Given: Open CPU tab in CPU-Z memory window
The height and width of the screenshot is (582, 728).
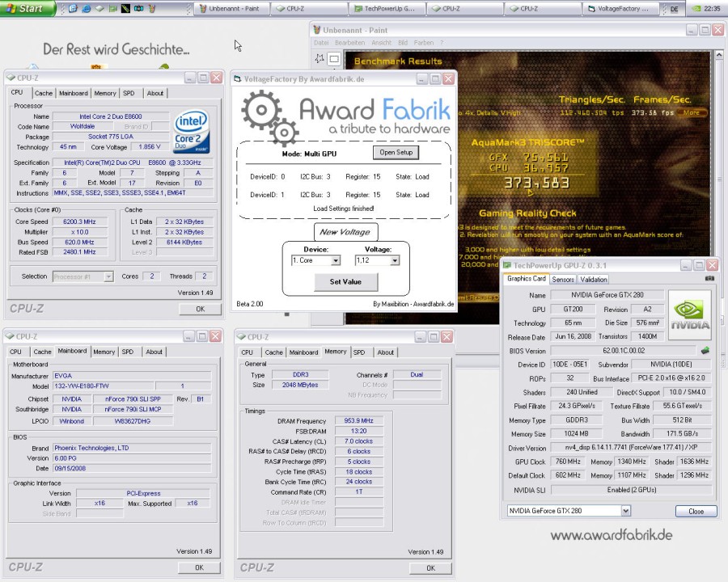Looking at the screenshot, I should click(x=248, y=352).
